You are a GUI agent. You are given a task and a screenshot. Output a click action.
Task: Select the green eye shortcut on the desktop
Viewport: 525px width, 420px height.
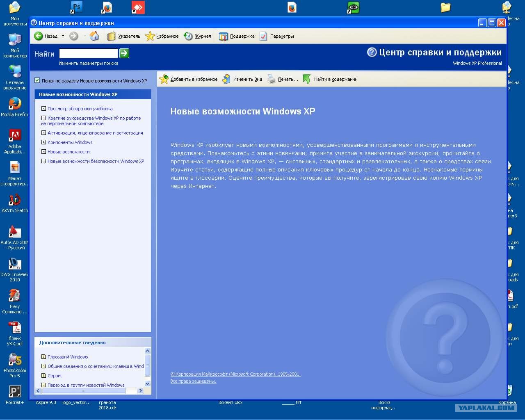point(353,7)
